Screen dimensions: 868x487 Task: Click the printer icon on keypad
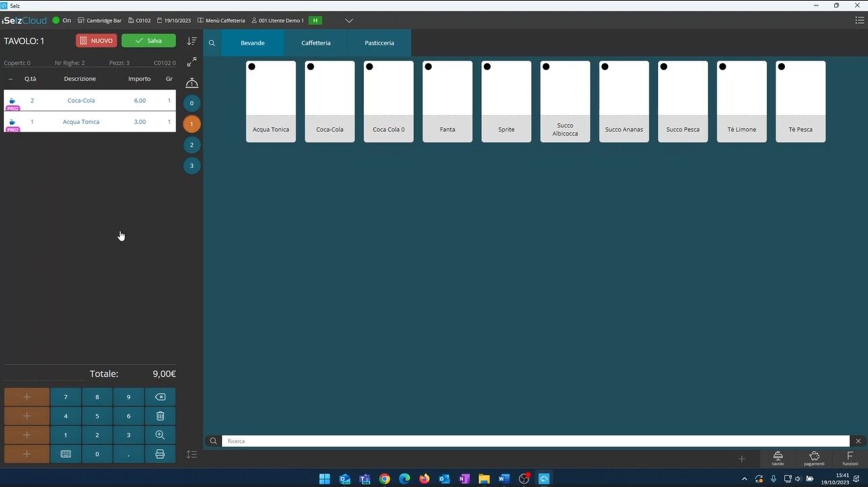point(160,454)
